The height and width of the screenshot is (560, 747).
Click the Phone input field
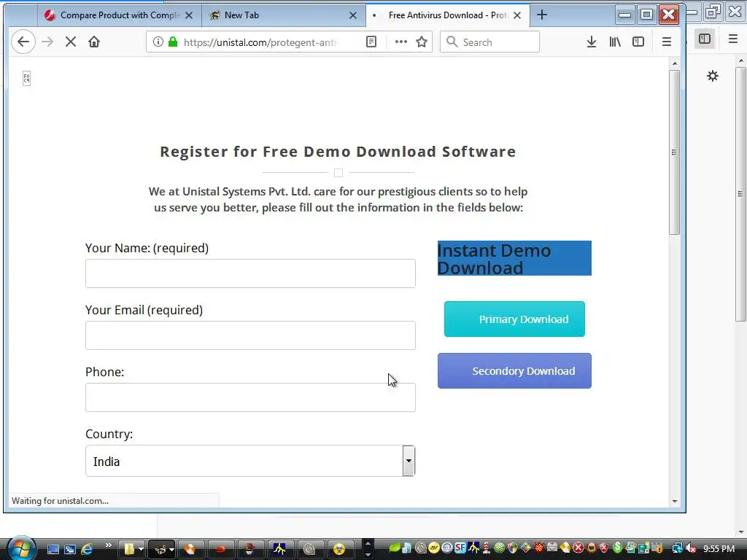(x=250, y=397)
